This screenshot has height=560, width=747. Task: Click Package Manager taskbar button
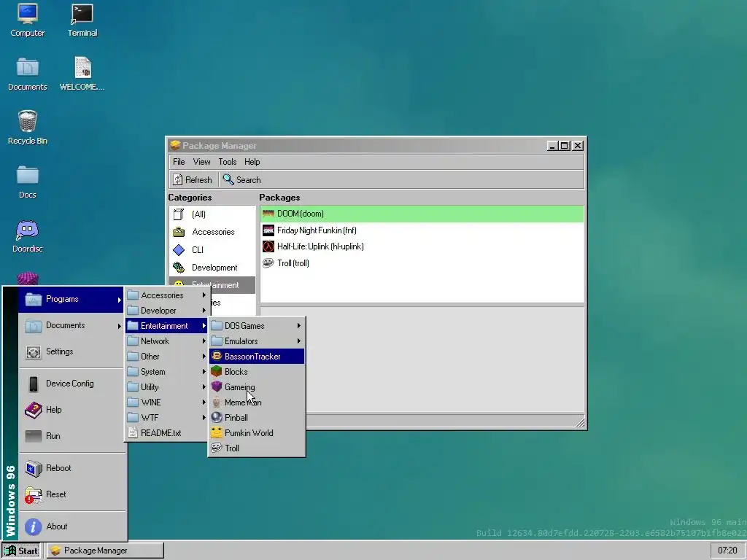(x=105, y=551)
